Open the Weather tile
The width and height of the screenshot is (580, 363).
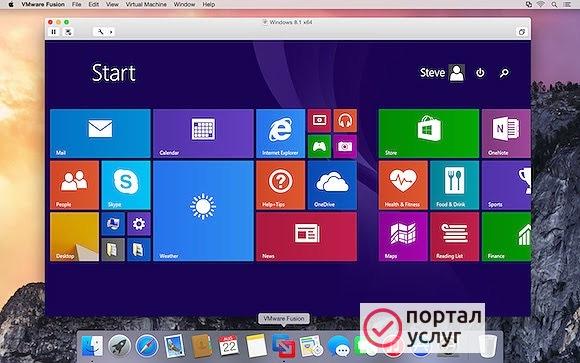(203, 211)
